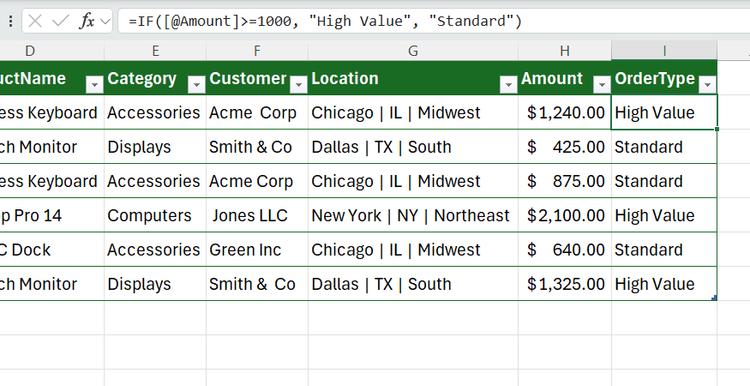Open the OrderType column filter dropdown

pos(707,85)
